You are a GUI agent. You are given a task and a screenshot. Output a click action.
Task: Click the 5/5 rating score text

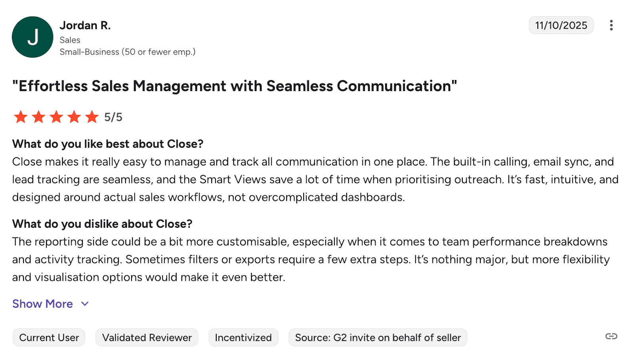113,117
